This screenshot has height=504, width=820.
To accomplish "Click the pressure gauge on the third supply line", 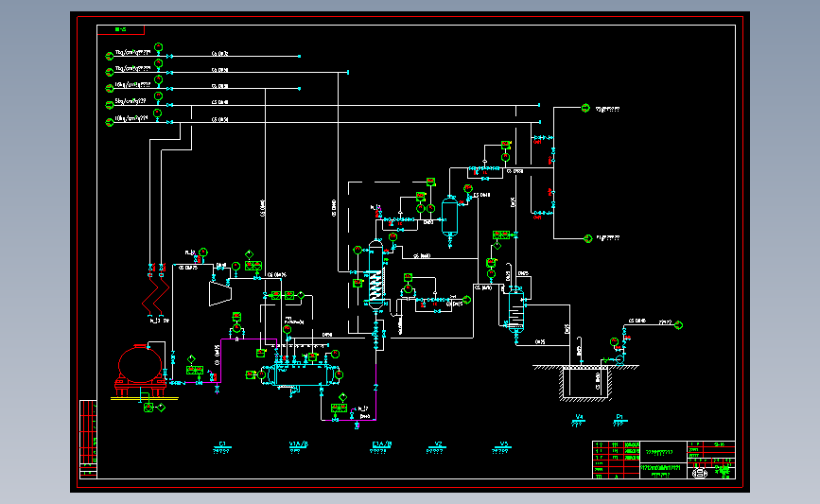I will [x=159, y=80].
